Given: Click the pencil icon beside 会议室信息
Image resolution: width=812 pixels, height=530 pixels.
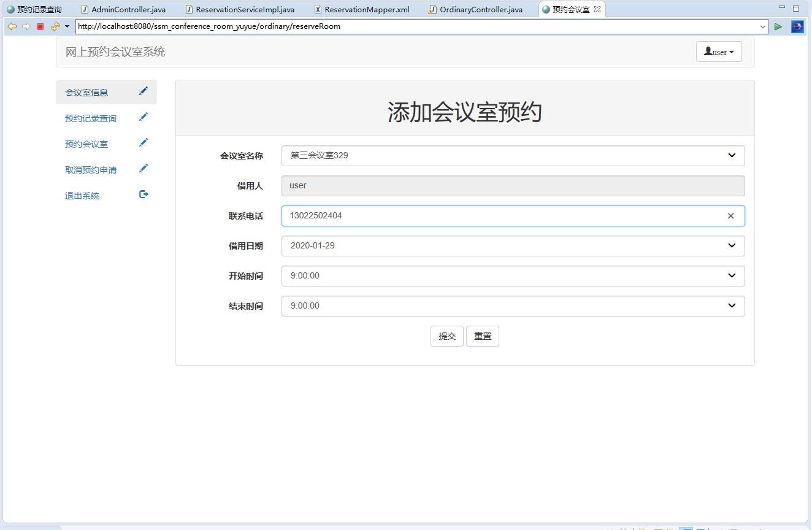Looking at the screenshot, I should (x=144, y=91).
